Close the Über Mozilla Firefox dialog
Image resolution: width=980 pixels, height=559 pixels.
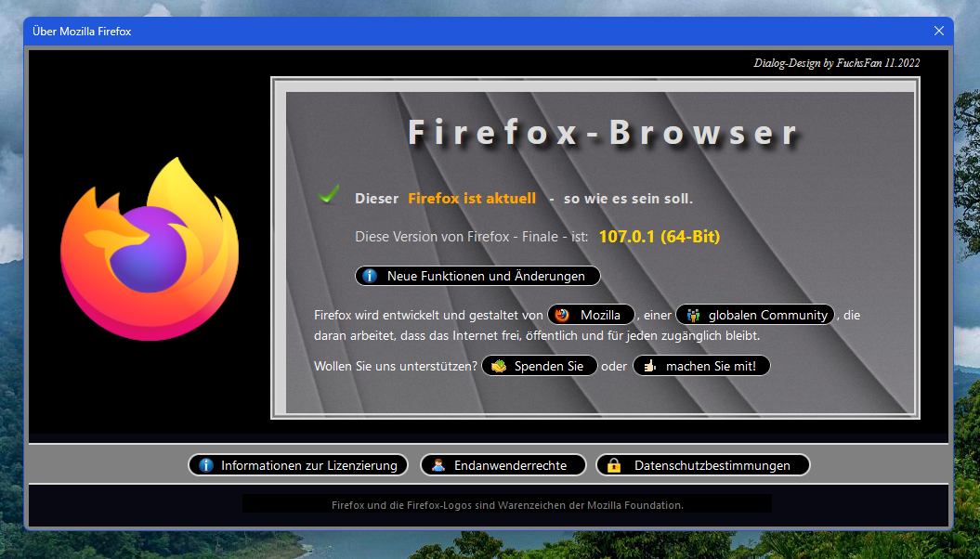tap(939, 31)
